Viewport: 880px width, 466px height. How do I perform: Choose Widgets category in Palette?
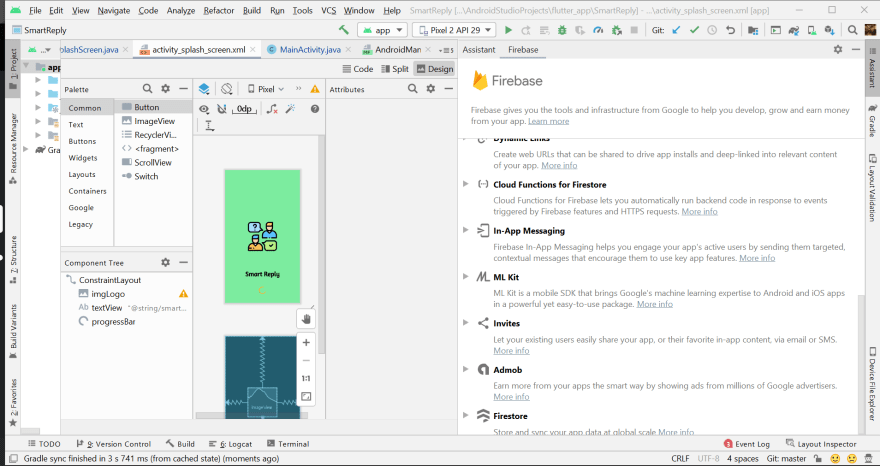[x=82, y=158]
